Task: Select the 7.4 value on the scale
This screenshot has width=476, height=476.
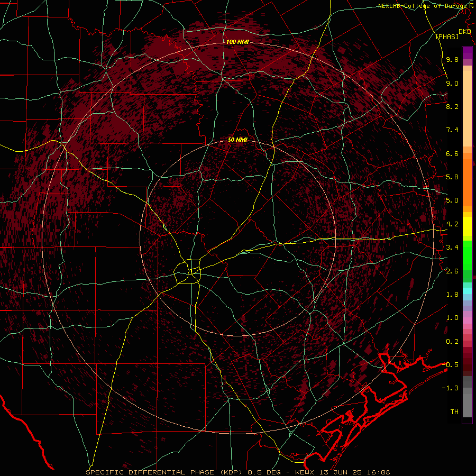Action: click(452, 130)
